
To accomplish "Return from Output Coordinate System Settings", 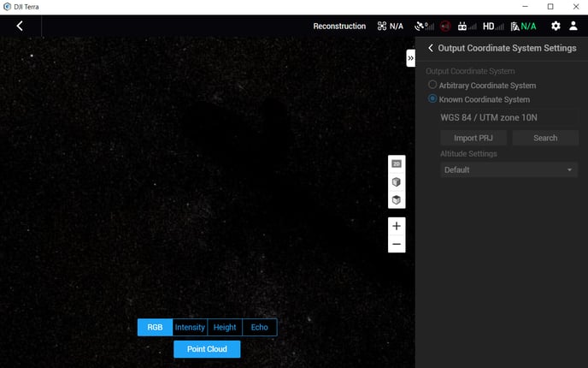I will click(x=431, y=48).
